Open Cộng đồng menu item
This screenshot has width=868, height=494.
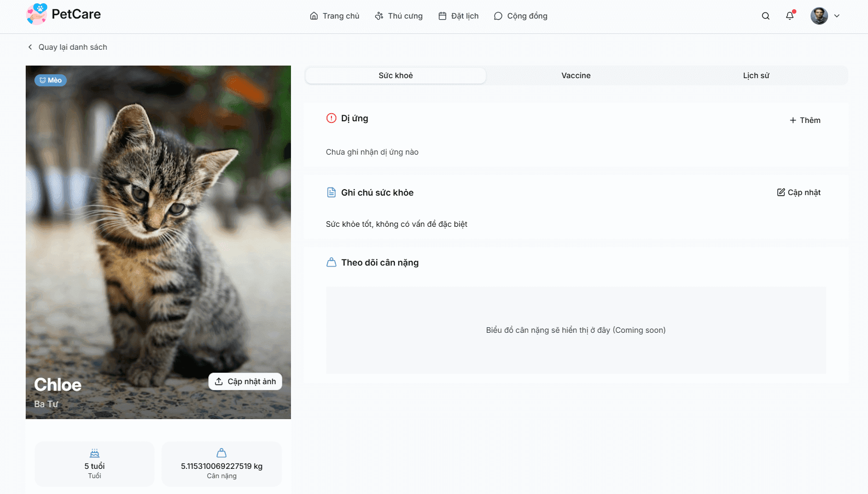521,16
